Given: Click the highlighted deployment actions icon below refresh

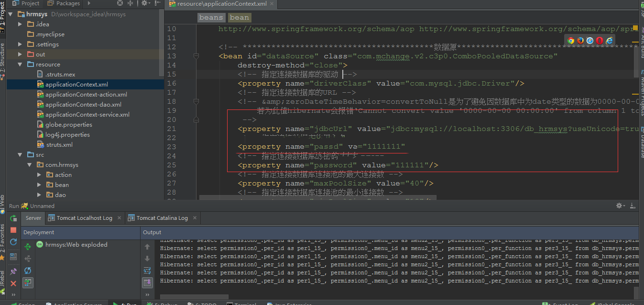Looking at the screenshot, I should (28, 283).
